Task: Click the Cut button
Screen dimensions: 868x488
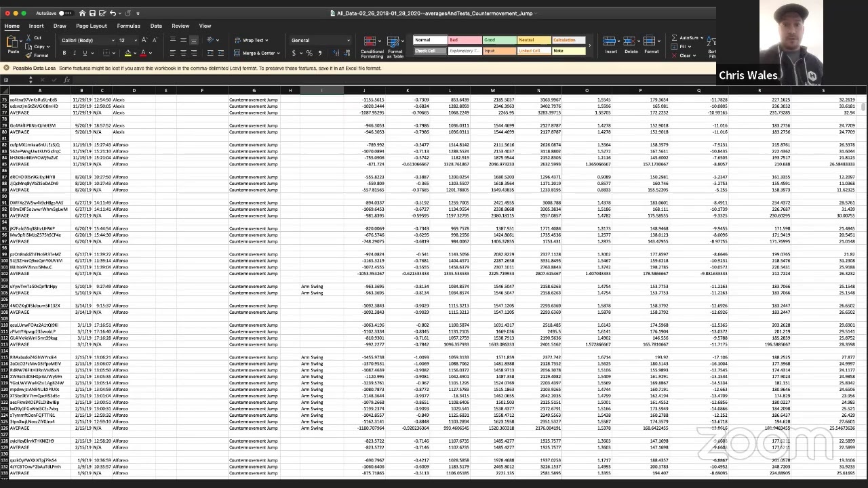Action: click(x=35, y=38)
